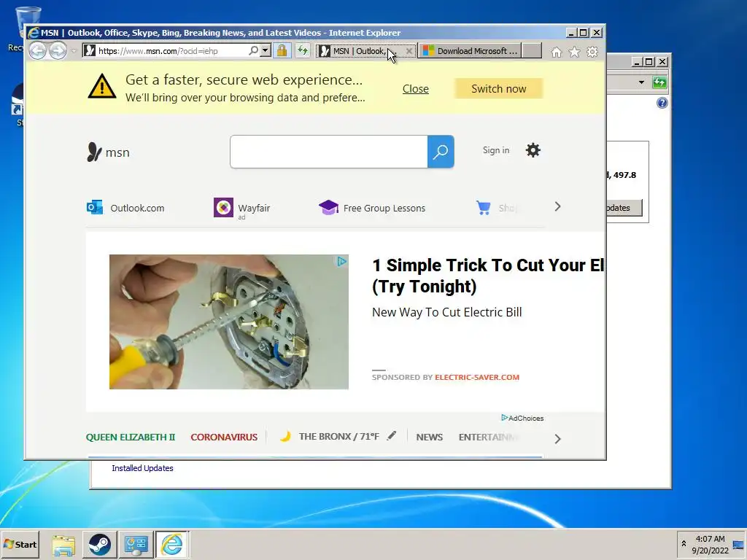Click the blue MSN search button
Viewport: 747px width, 560px height.
[441, 152]
